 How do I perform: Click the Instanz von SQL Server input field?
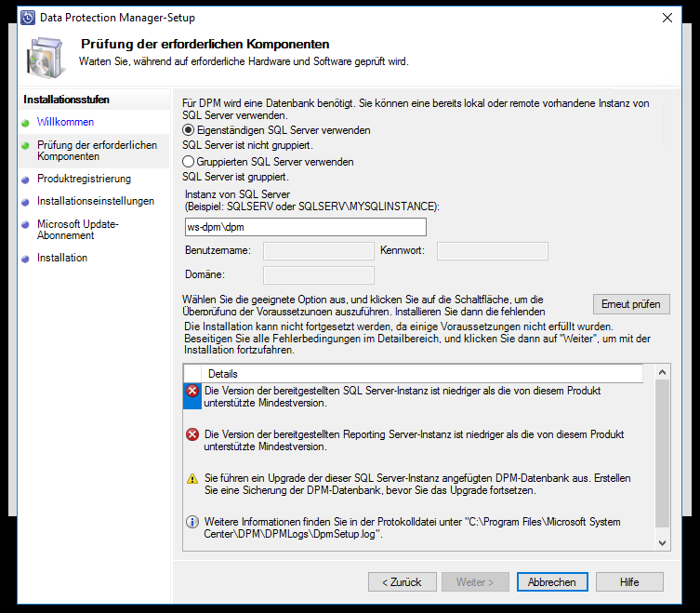(306, 227)
